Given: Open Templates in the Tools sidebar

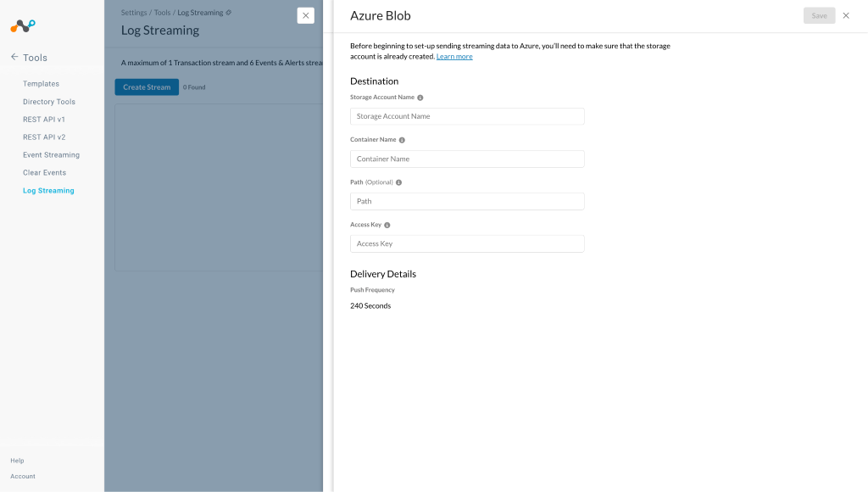Looking at the screenshot, I should coord(41,84).
